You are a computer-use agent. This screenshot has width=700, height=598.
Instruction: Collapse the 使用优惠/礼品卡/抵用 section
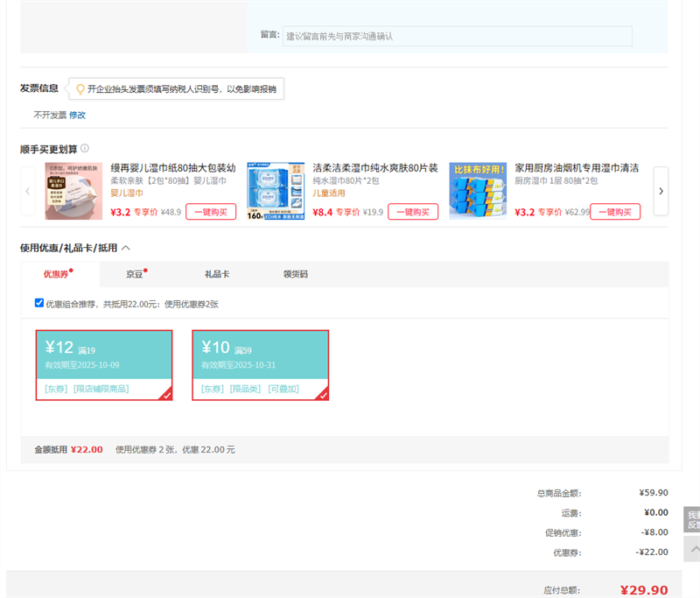pos(126,249)
